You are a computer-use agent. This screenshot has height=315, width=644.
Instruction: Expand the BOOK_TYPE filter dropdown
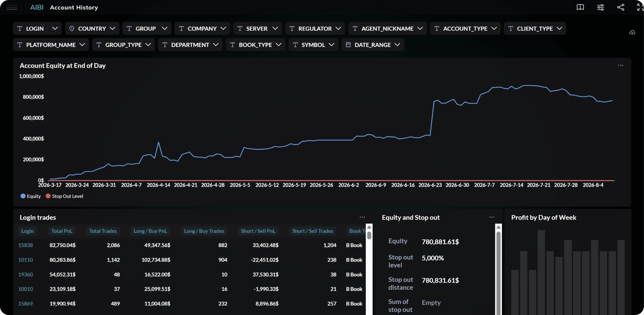click(x=255, y=45)
